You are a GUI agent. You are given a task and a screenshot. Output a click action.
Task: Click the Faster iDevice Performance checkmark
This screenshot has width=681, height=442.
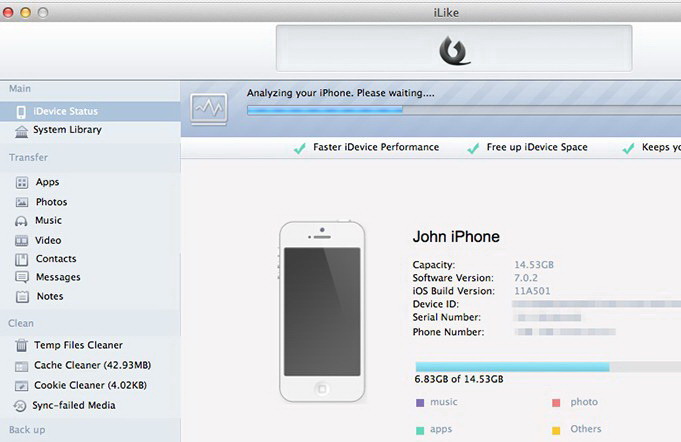tap(300, 148)
